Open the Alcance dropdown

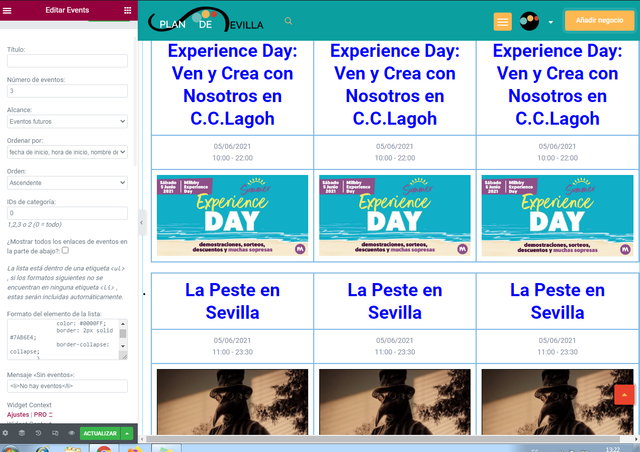point(67,121)
